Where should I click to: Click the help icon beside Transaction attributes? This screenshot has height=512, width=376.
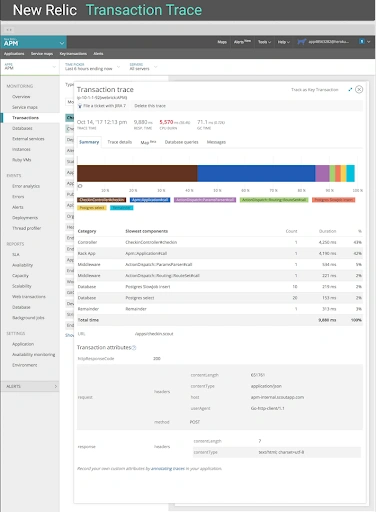pyautogui.click(x=134, y=348)
